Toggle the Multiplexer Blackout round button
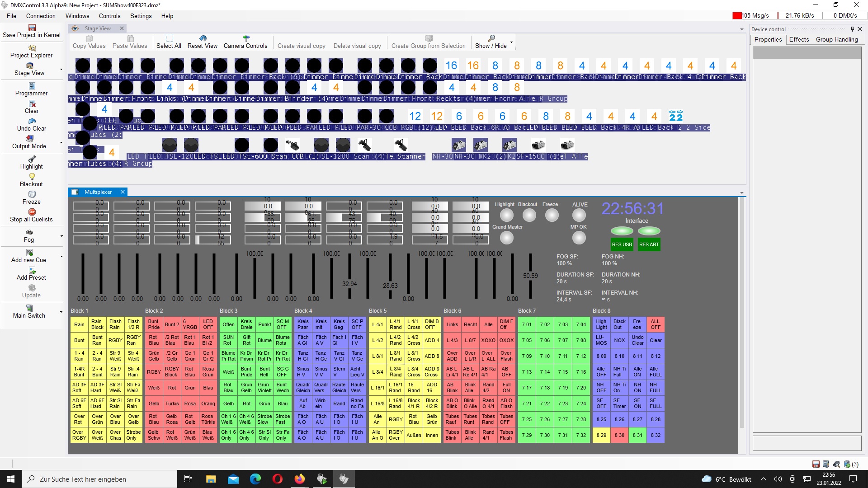This screenshot has height=488, width=868. pyautogui.click(x=529, y=215)
